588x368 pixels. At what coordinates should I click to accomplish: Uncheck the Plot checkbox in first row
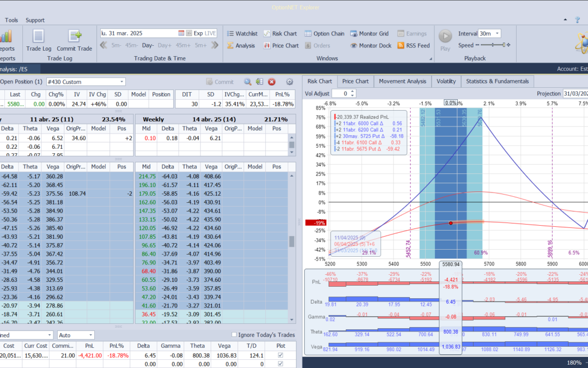point(281,355)
